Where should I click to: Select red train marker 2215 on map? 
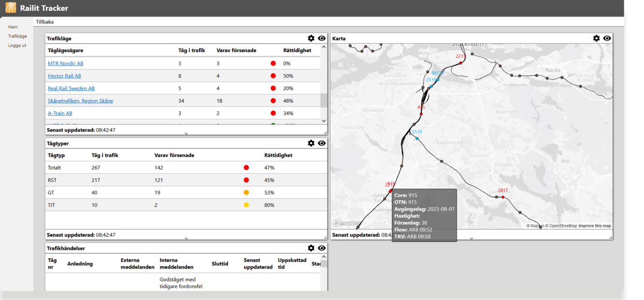point(460,62)
